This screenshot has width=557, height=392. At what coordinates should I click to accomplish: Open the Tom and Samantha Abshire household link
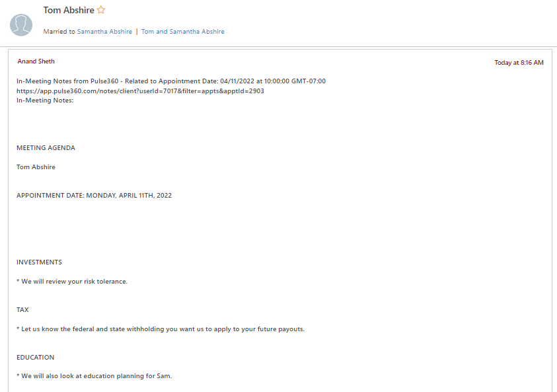coord(182,31)
